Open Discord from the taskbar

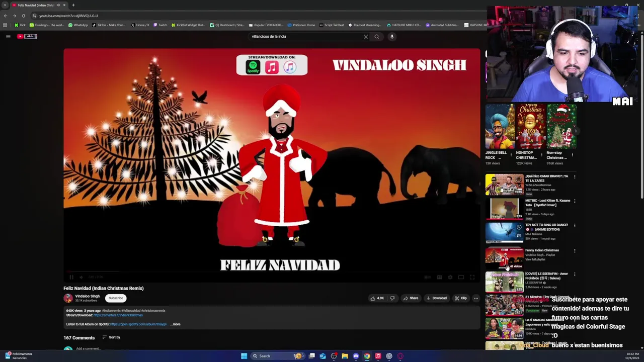pos(356,356)
